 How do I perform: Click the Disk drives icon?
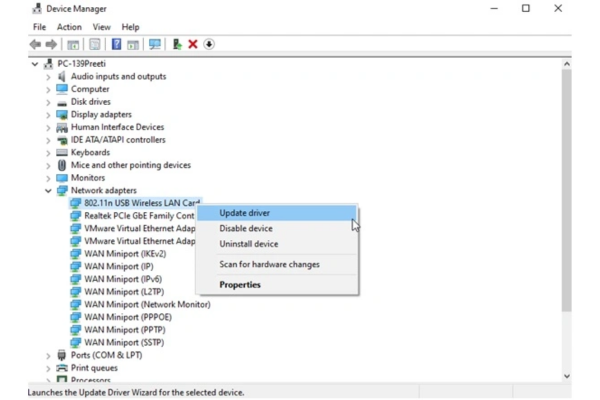62,103
